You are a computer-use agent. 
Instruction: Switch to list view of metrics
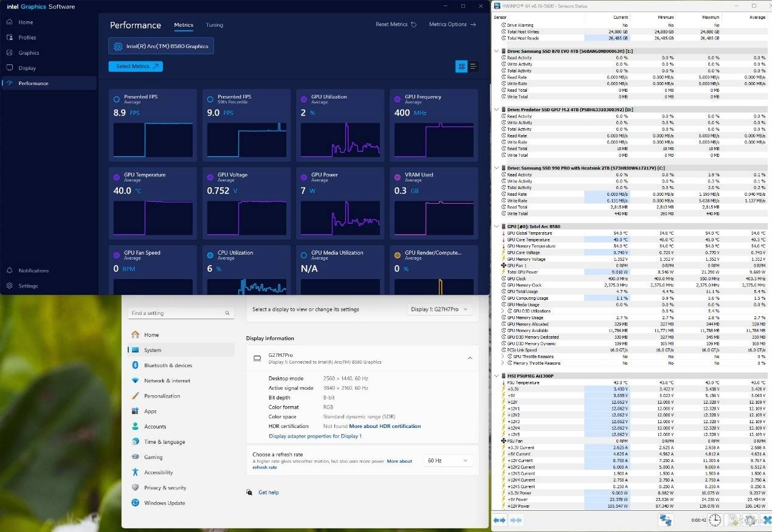473,66
